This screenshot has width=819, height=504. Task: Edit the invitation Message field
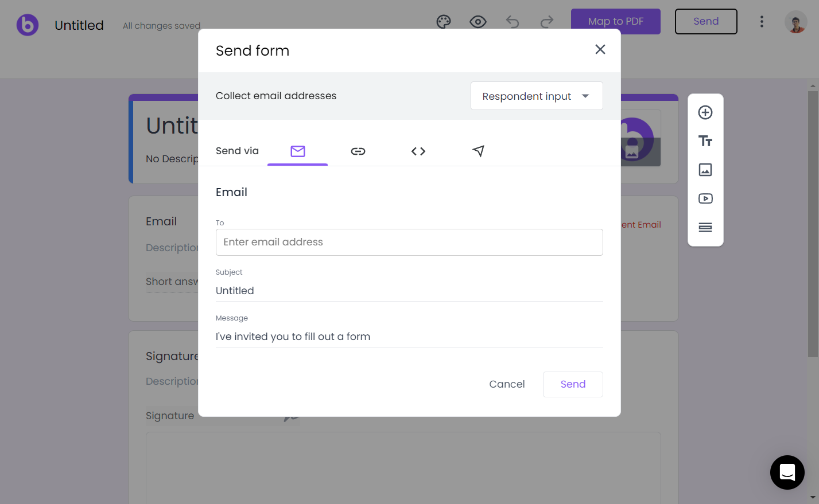click(409, 337)
